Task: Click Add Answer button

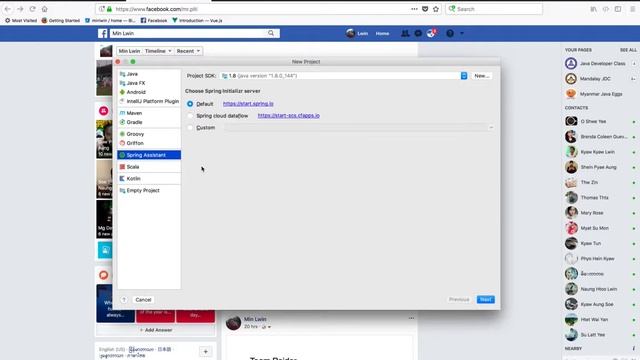Action: (156, 330)
